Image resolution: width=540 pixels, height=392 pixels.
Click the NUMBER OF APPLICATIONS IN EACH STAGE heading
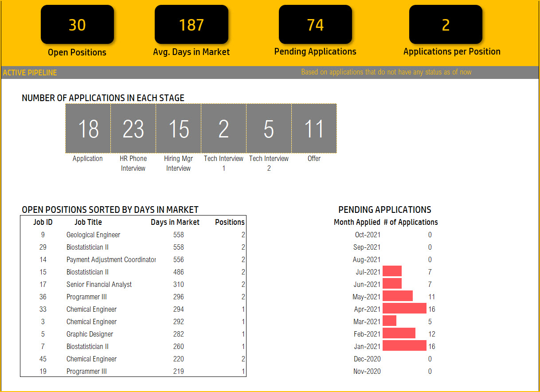pos(103,98)
